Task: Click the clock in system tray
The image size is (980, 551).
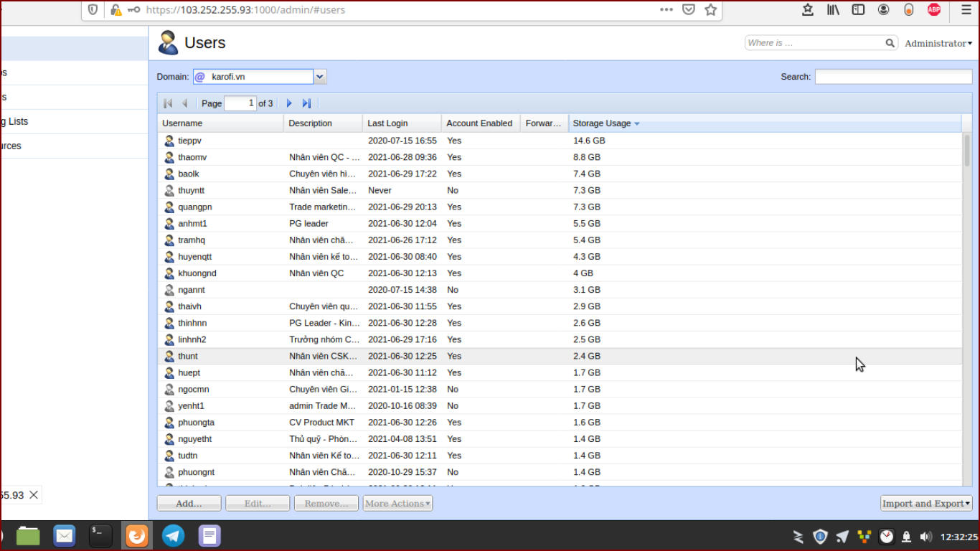Action: click(959, 537)
